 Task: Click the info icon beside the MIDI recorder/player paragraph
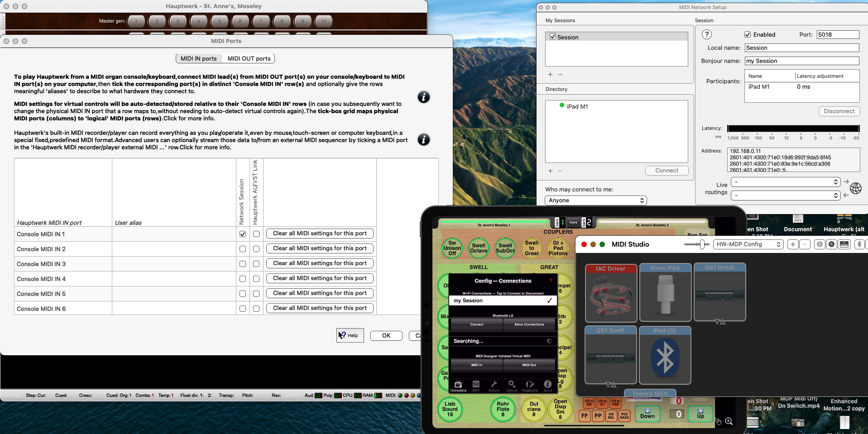click(x=423, y=139)
